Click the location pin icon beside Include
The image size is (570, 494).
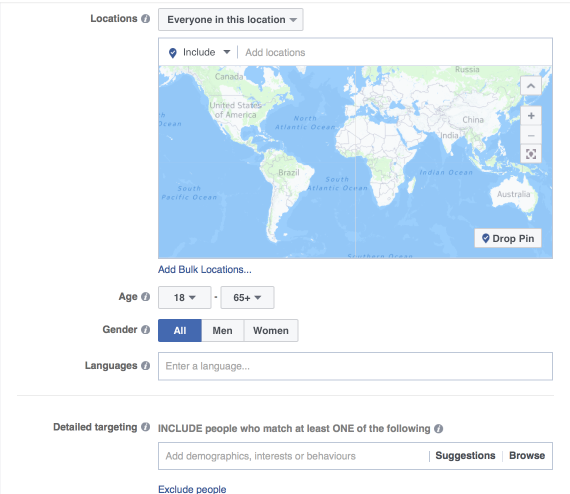pyautogui.click(x=173, y=53)
